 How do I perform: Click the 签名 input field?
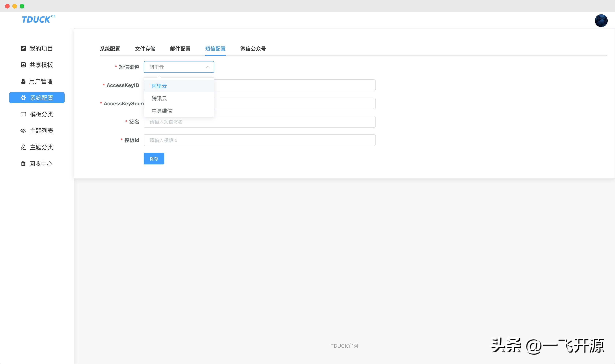click(x=259, y=122)
